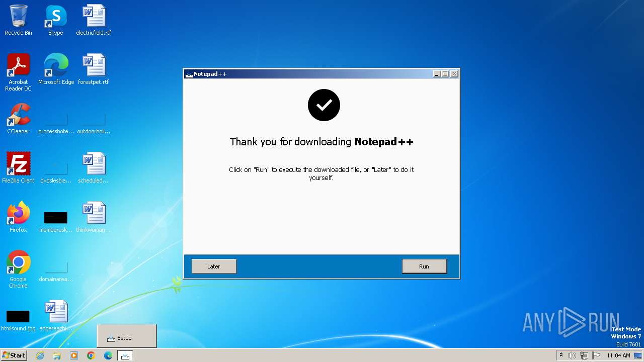The height and width of the screenshot is (362, 644).
Task: Open forestpet.rtf document icon
Action: coord(94,69)
